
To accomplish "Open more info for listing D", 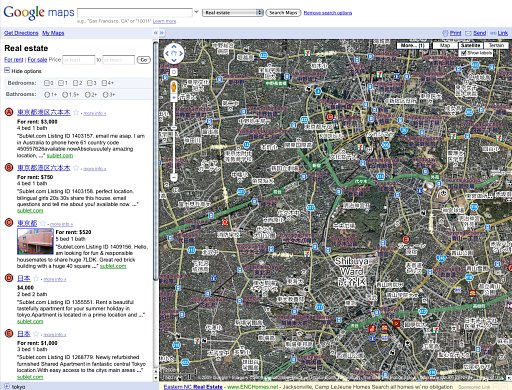I will (55, 279).
